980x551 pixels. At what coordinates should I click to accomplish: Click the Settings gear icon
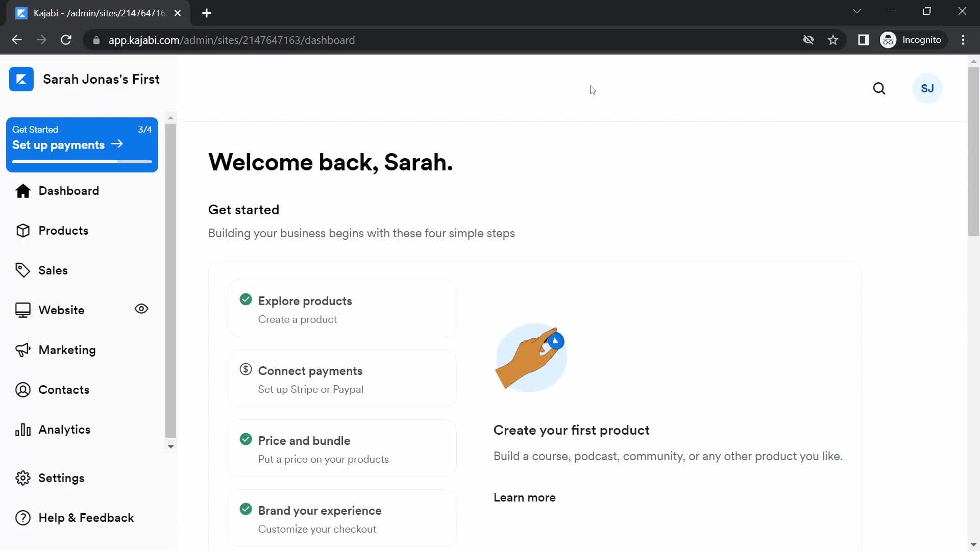22,478
